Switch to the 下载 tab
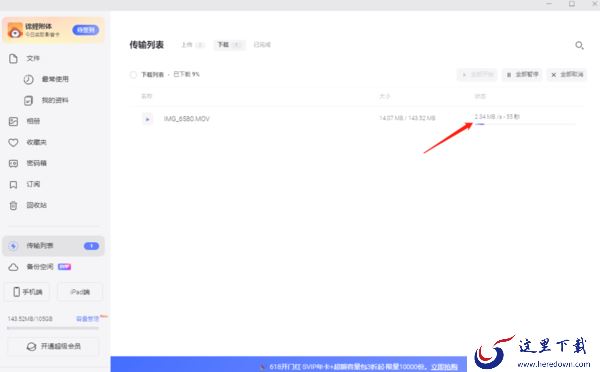Viewport: 600px width, 372px height. (229, 45)
